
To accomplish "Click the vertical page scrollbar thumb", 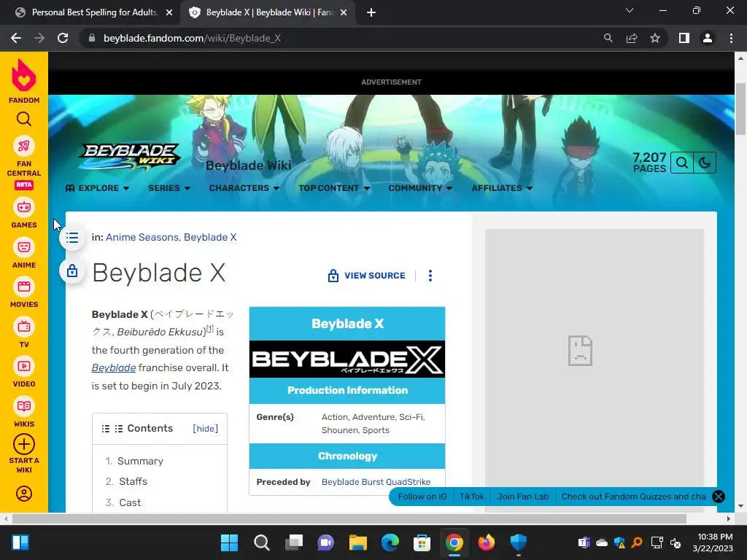I will [x=740, y=109].
